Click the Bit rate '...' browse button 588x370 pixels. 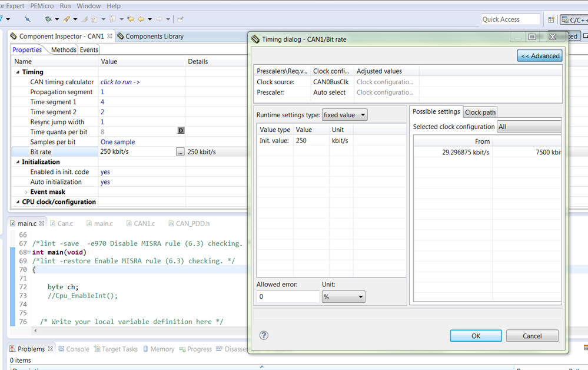click(180, 152)
